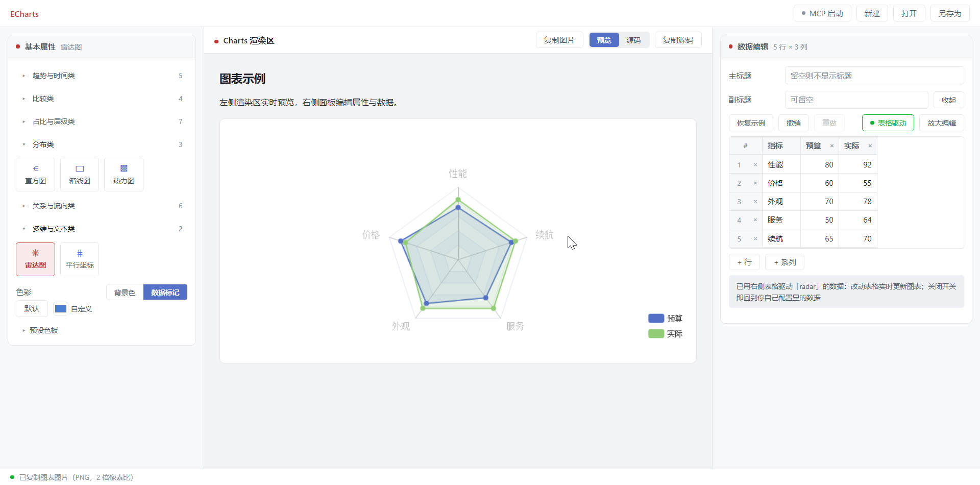Select the 平行坐标 parallel chart type
This screenshot has width=980, height=485.
(x=80, y=259)
